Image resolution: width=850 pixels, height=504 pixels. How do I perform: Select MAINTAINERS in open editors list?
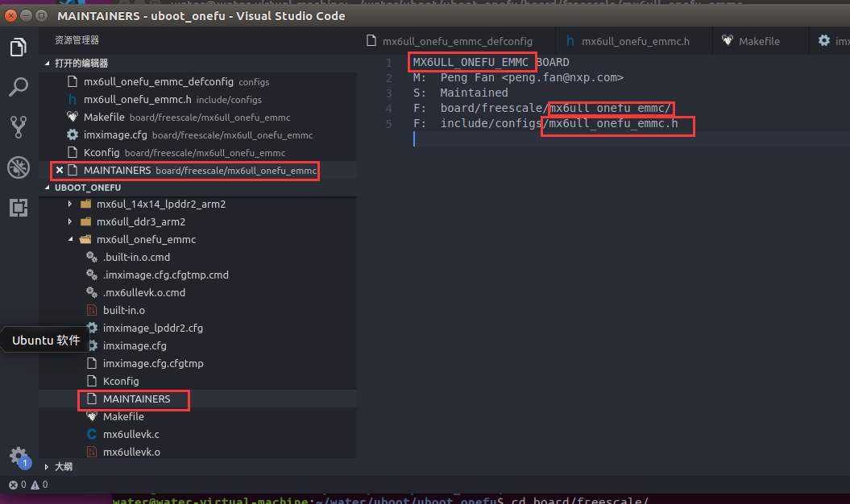pos(198,170)
